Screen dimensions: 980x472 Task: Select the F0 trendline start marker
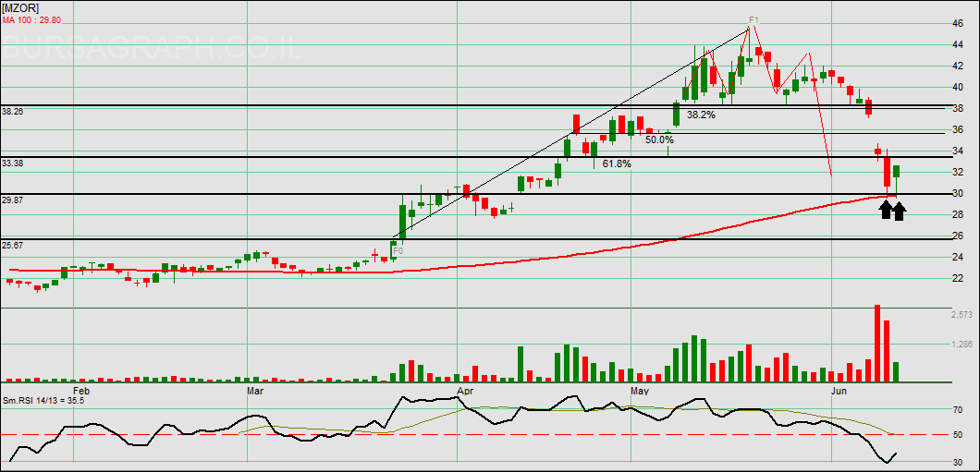[398, 250]
